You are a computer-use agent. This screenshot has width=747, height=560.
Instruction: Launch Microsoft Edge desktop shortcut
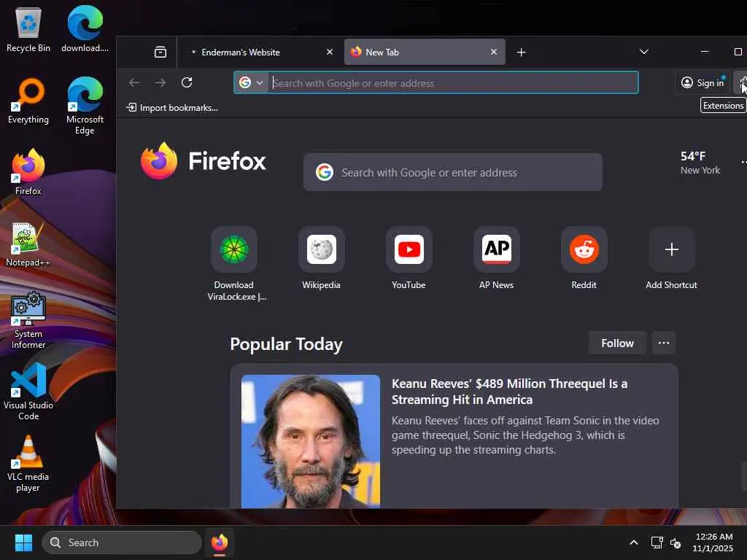pos(85,106)
